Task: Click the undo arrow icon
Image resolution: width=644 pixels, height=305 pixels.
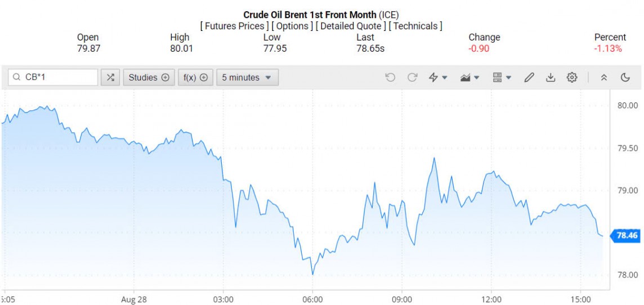Action: (x=390, y=78)
